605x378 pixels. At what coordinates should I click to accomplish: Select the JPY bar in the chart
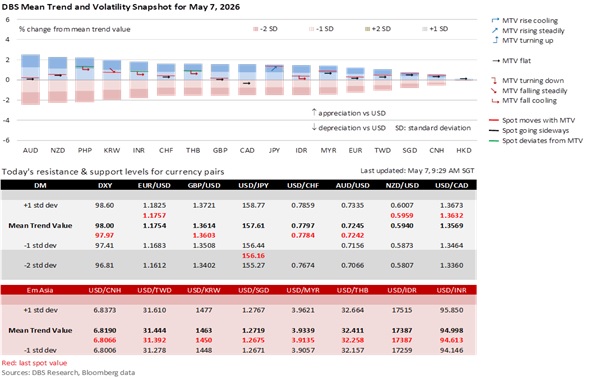click(x=274, y=80)
